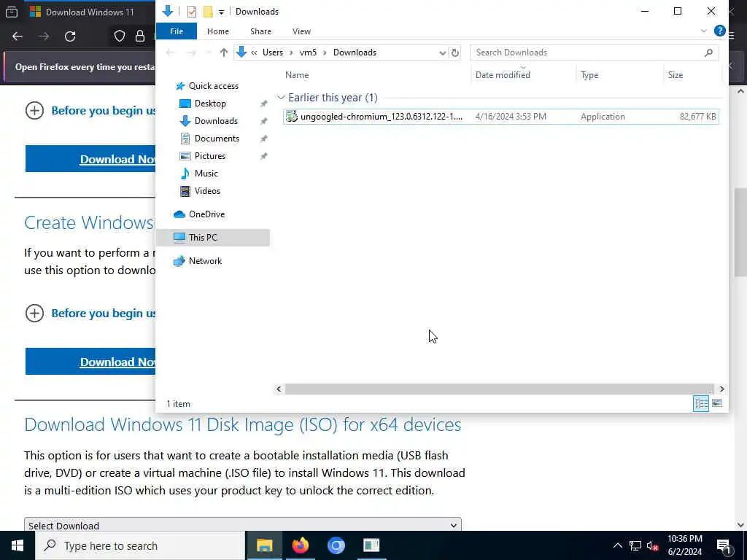Open Downloads in navigation pane

216,121
